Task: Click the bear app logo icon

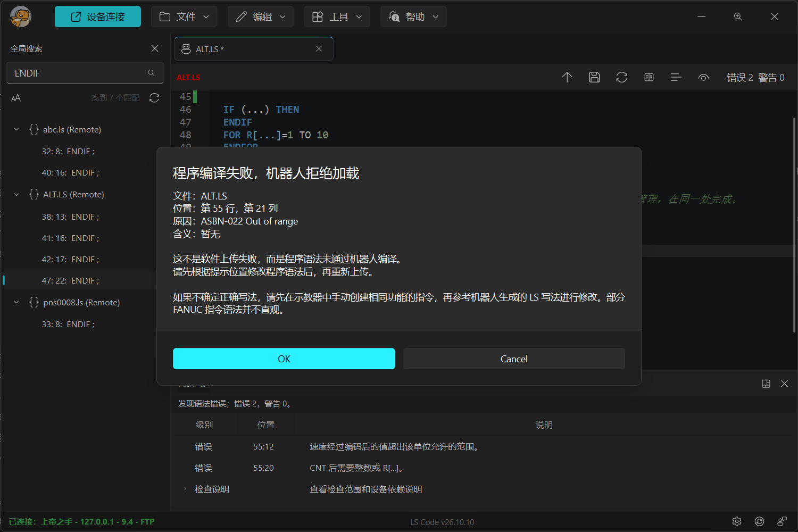Action: [21, 16]
